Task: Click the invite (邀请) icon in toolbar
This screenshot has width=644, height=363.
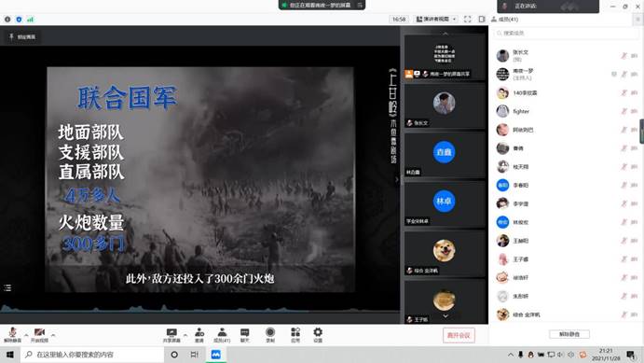Action: pos(199,335)
